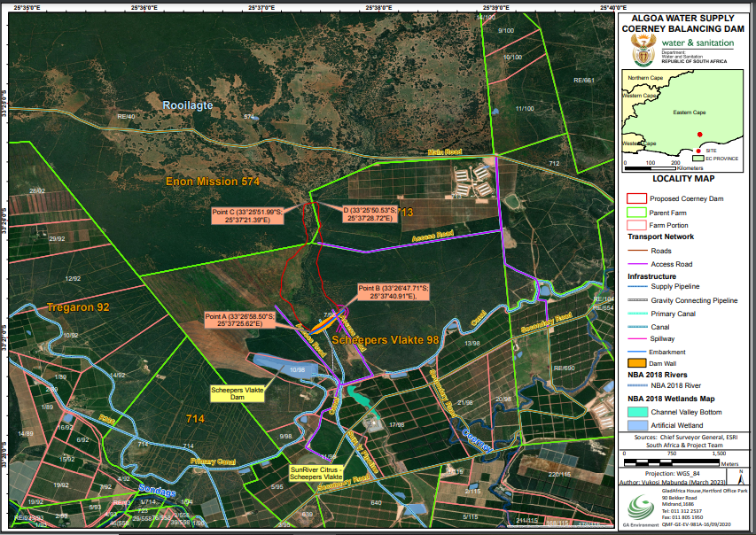The width and height of the screenshot is (756, 535).
Task: Click the Point C coordinate callout
Action: [247, 216]
